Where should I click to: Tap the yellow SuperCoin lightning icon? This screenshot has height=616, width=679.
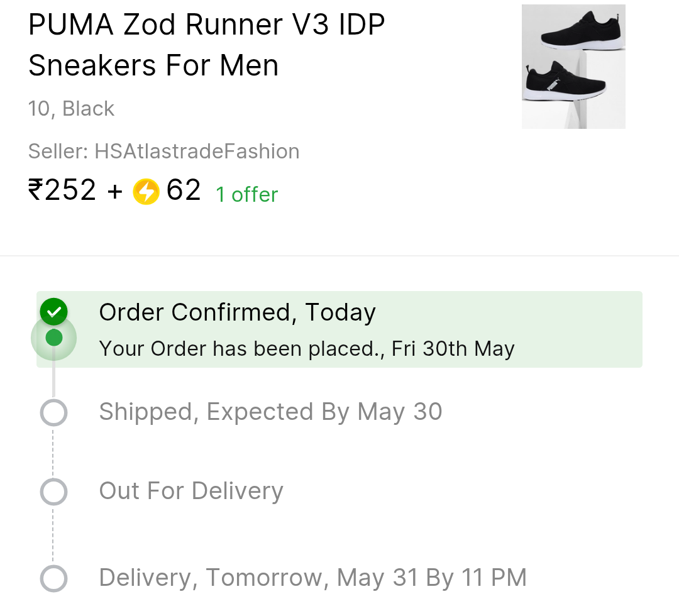tap(146, 191)
